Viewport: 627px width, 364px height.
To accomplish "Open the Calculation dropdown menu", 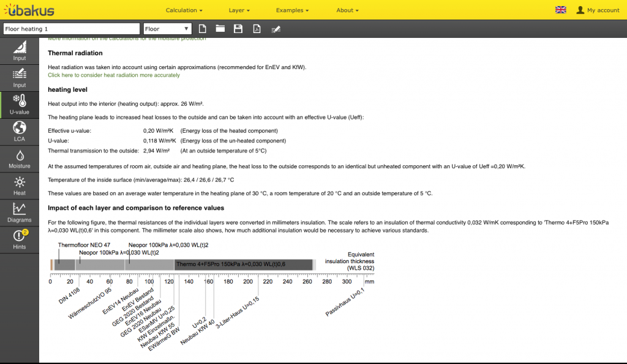I will click(x=184, y=10).
